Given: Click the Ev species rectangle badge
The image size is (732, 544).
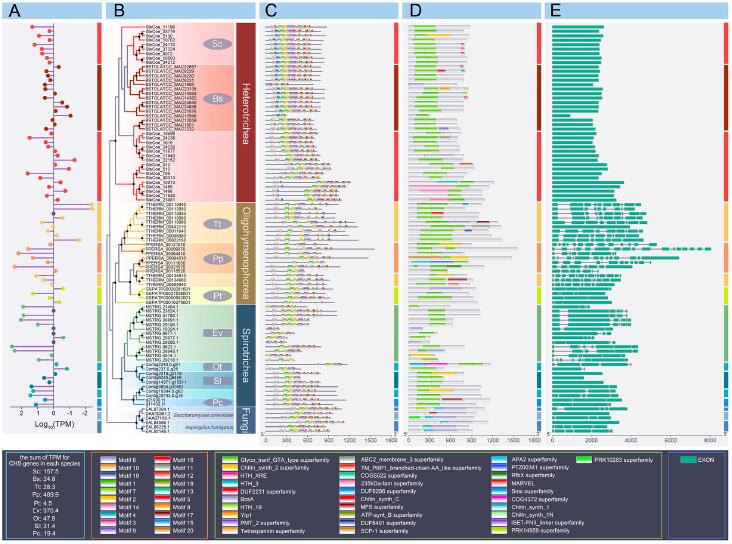Looking at the screenshot, I should [218, 331].
